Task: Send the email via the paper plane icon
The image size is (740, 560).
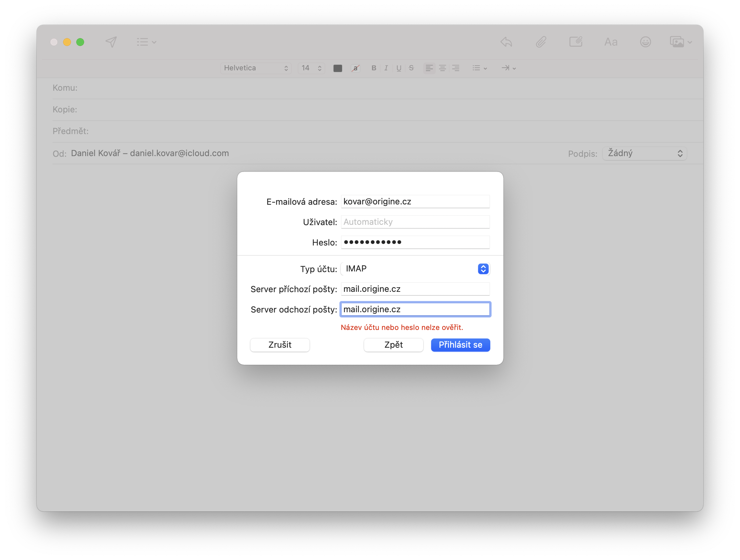Action: 111,41
